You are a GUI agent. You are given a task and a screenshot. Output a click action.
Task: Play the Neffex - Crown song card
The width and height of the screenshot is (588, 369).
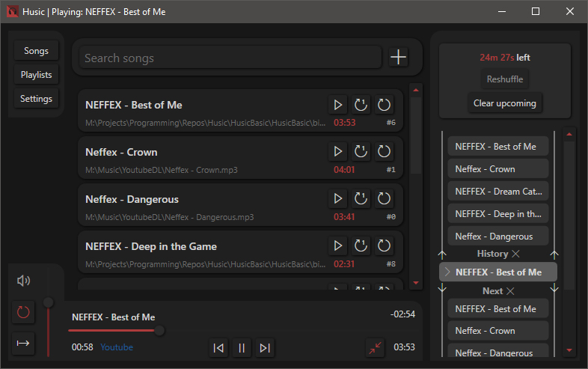337,152
